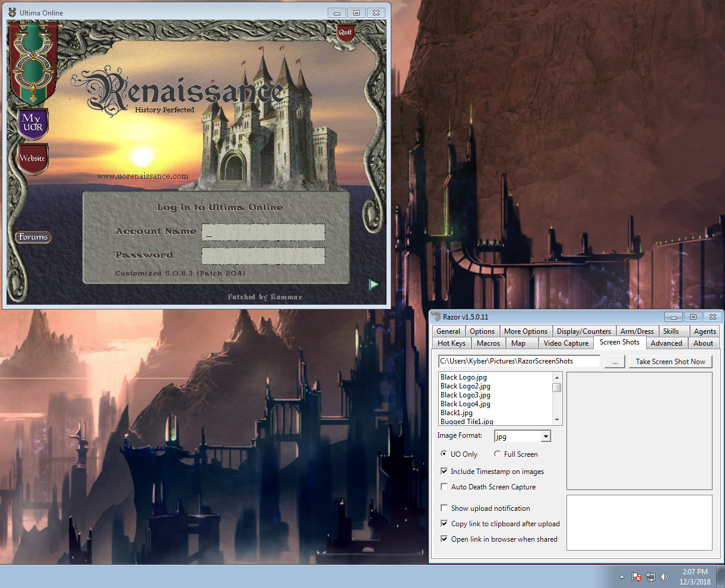Switch to the Hot Keys tab
Screen dimensions: 725x588
point(452,343)
